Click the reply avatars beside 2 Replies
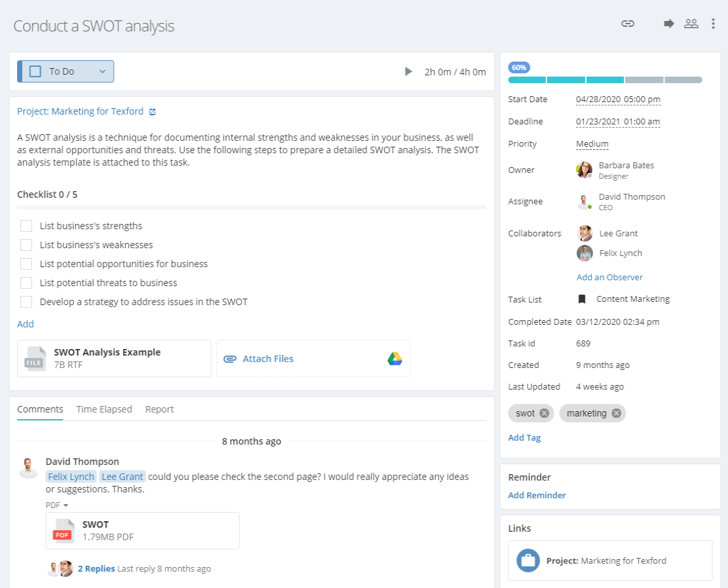Viewport: 728px width, 588px height. pos(61,568)
